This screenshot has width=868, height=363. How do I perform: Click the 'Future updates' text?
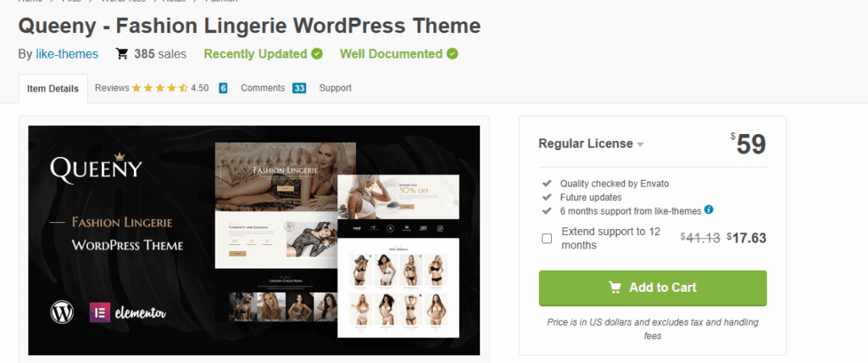click(x=591, y=198)
